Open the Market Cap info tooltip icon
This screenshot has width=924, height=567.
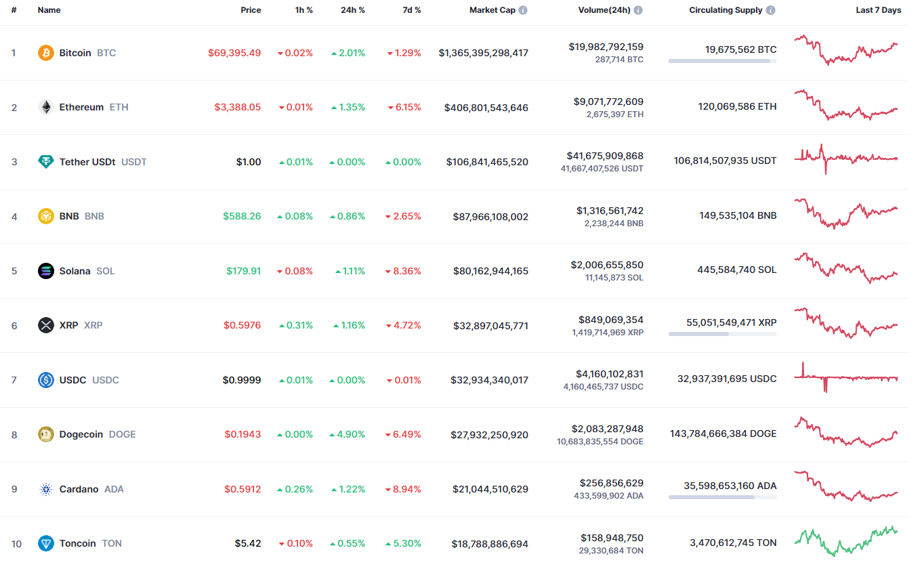click(524, 9)
